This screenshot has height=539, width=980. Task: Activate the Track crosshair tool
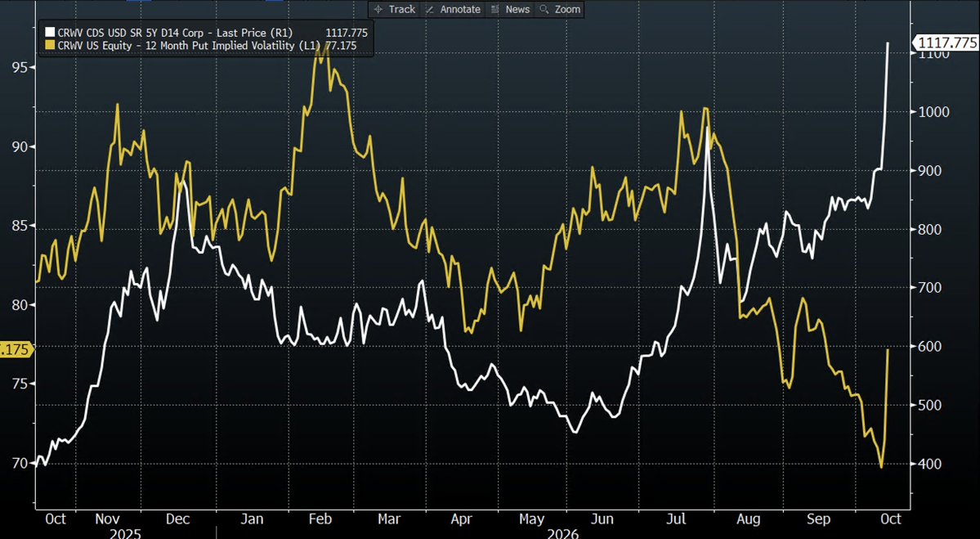(x=395, y=9)
